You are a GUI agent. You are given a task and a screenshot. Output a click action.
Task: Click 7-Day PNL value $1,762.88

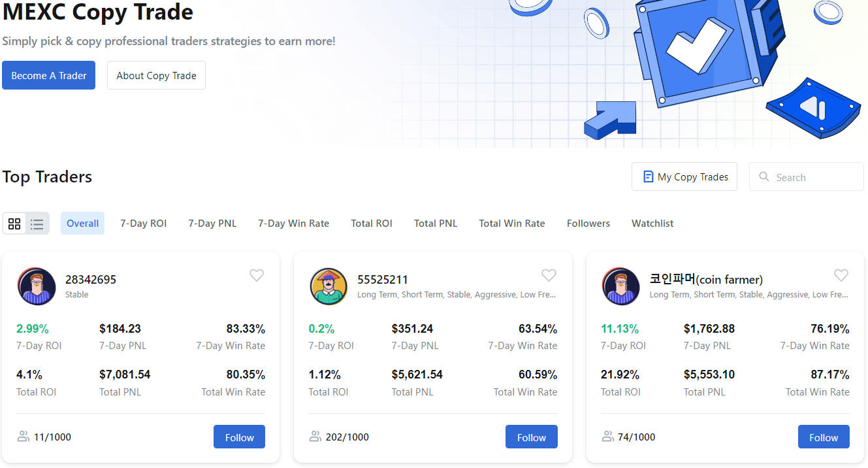point(709,329)
